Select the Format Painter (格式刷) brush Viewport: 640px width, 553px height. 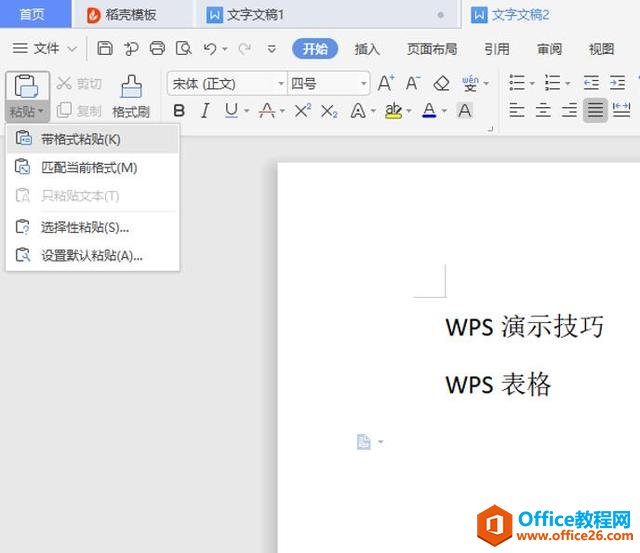(131, 96)
